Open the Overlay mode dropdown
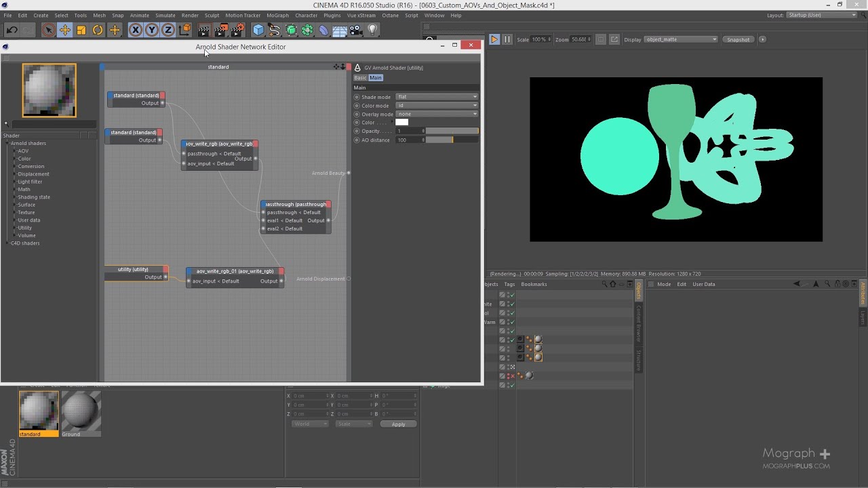Viewport: 868px width, 488px height. coord(437,114)
